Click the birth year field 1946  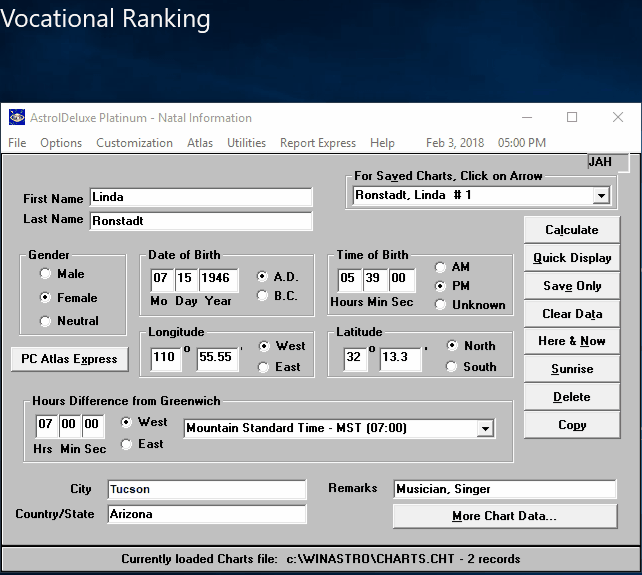pos(218,280)
